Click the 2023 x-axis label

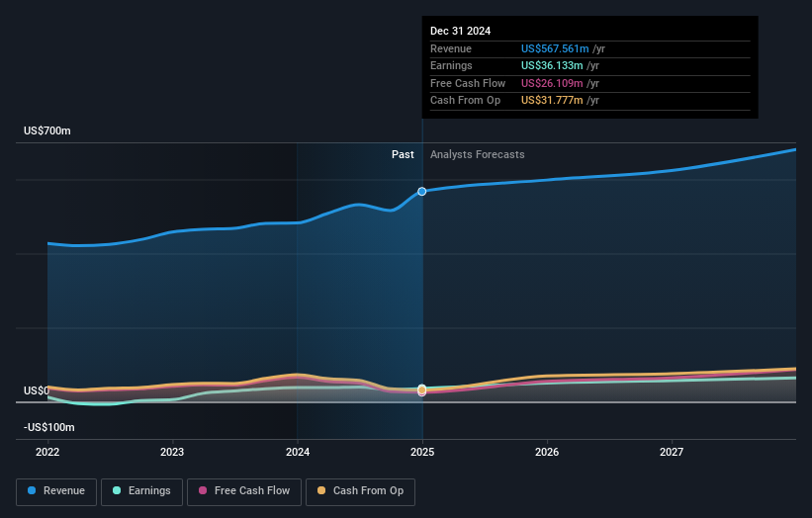pyautogui.click(x=172, y=452)
